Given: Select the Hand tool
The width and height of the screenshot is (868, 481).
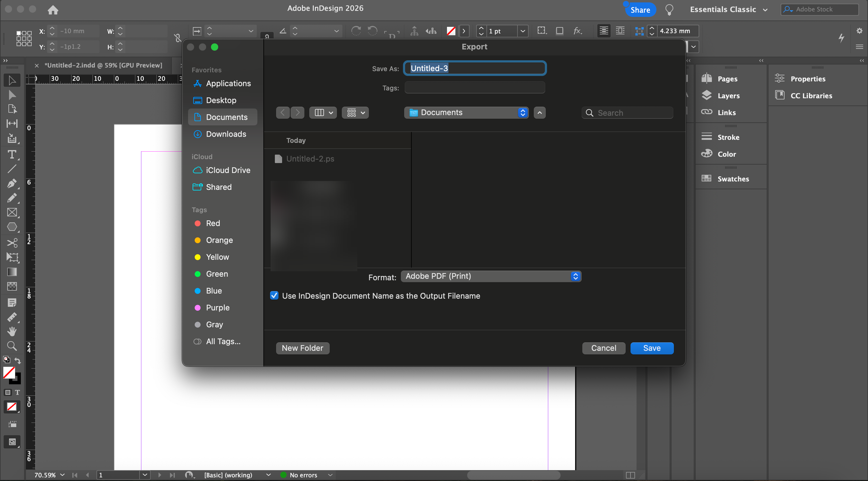Looking at the screenshot, I should point(12,331).
